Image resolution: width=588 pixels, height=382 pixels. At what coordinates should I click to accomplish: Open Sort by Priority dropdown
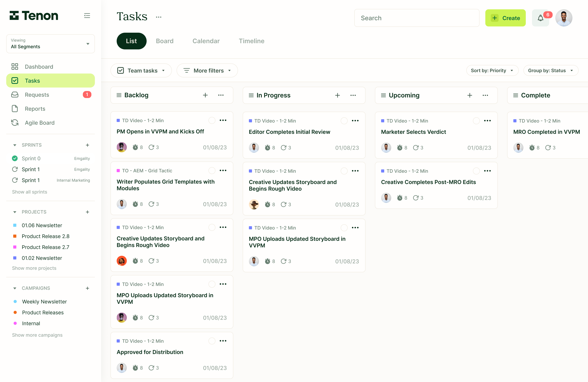(492, 71)
